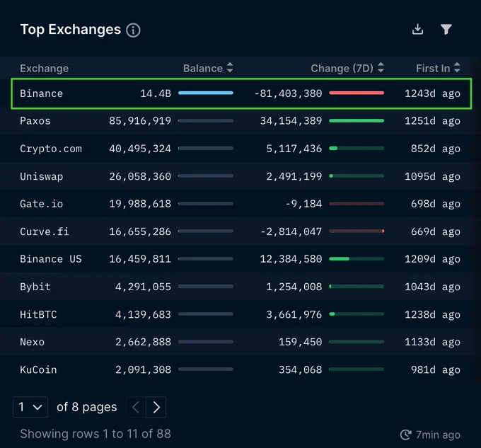This screenshot has width=481, height=448.
Task: Click Binance change value -81,403,380
Action: coord(289,93)
